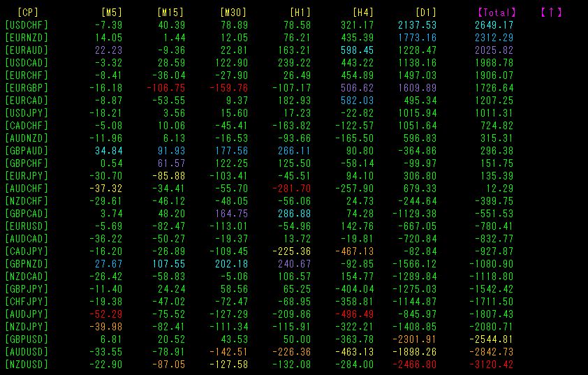Click the up-arrow sort indicator
This screenshot has height=375, width=588.
coord(551,13)
